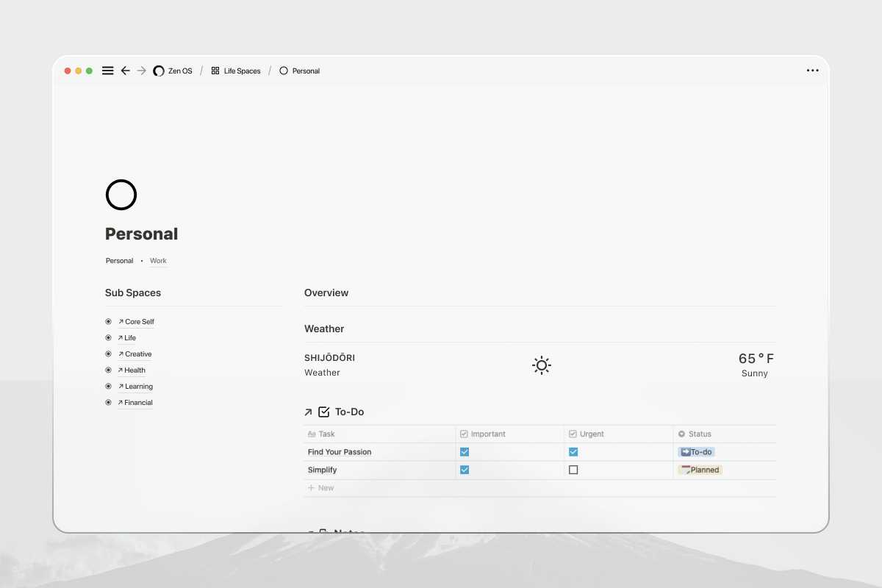Open the Important column header menu
Screen dimensions: 882x588
(510, 434)
